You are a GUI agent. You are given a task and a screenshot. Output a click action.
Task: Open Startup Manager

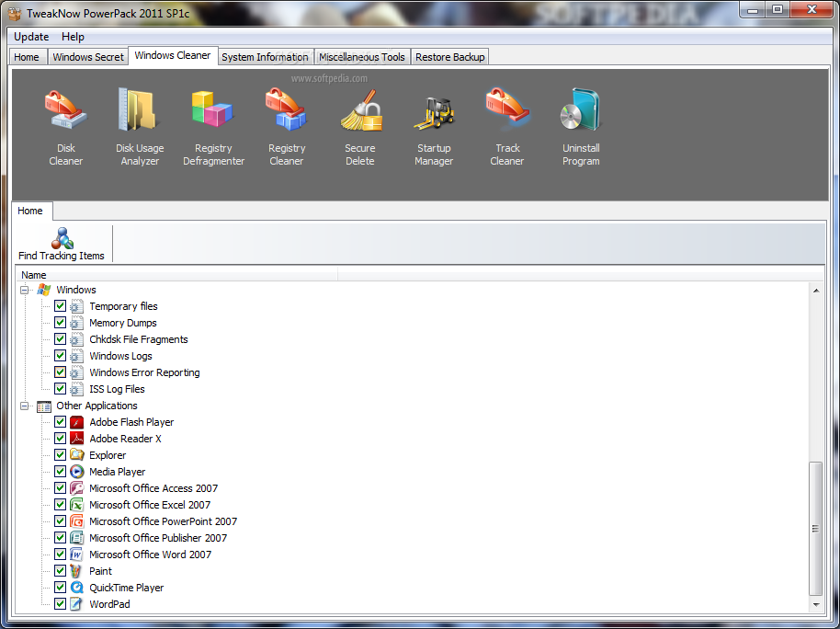(x=434, y=127)
